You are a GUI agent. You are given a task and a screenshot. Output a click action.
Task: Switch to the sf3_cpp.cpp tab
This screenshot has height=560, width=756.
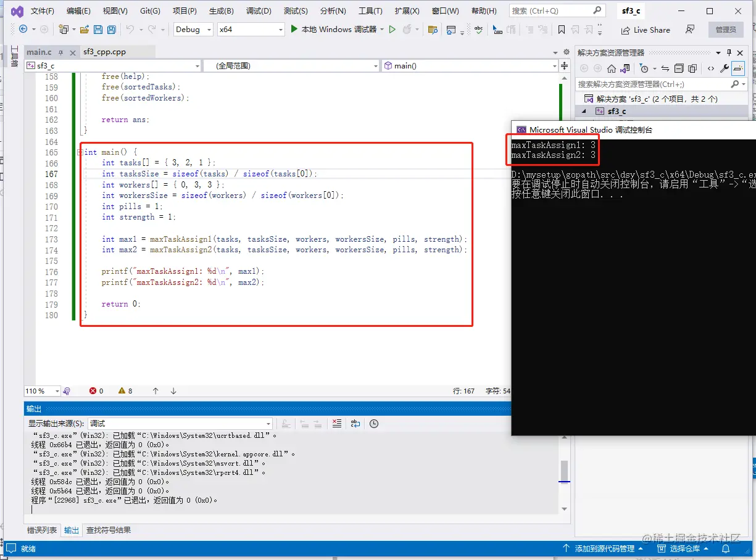tap(105, 52)
